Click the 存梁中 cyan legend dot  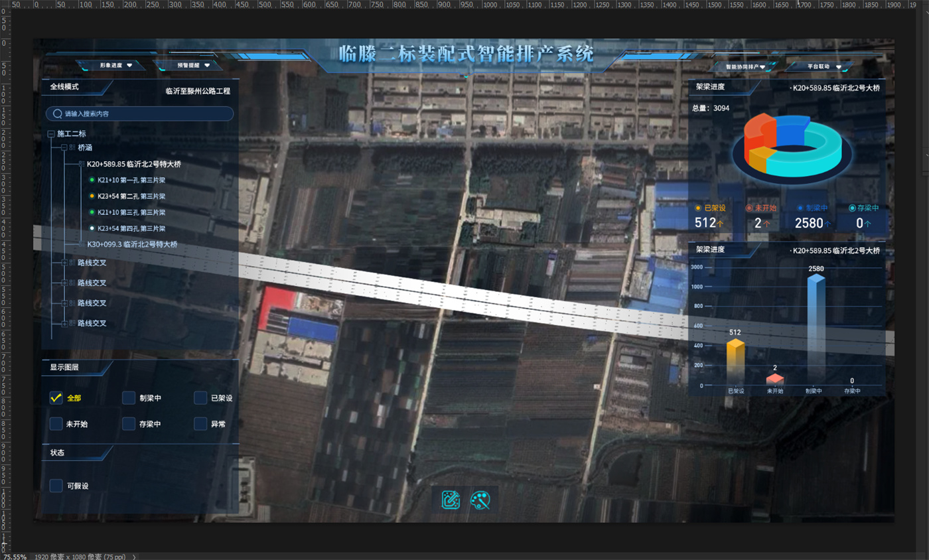(x=852, y=208)
